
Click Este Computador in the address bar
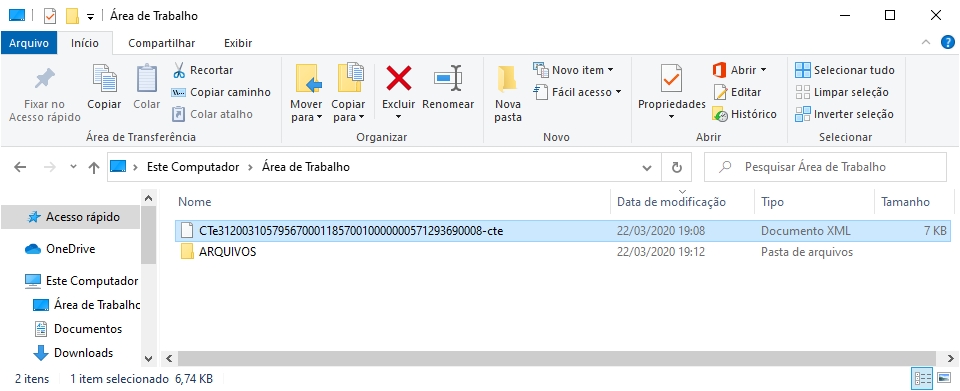pyautogui.click(x=193, y=166)
